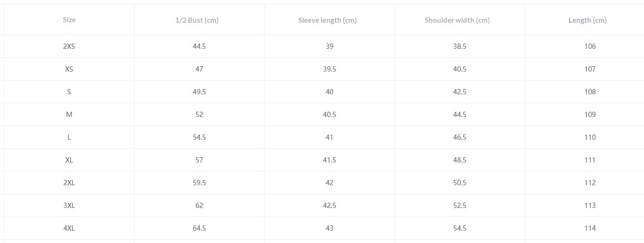The image size is (644, 243).
Task: Click the 4XL size cell
Action: tap(69, 228)
